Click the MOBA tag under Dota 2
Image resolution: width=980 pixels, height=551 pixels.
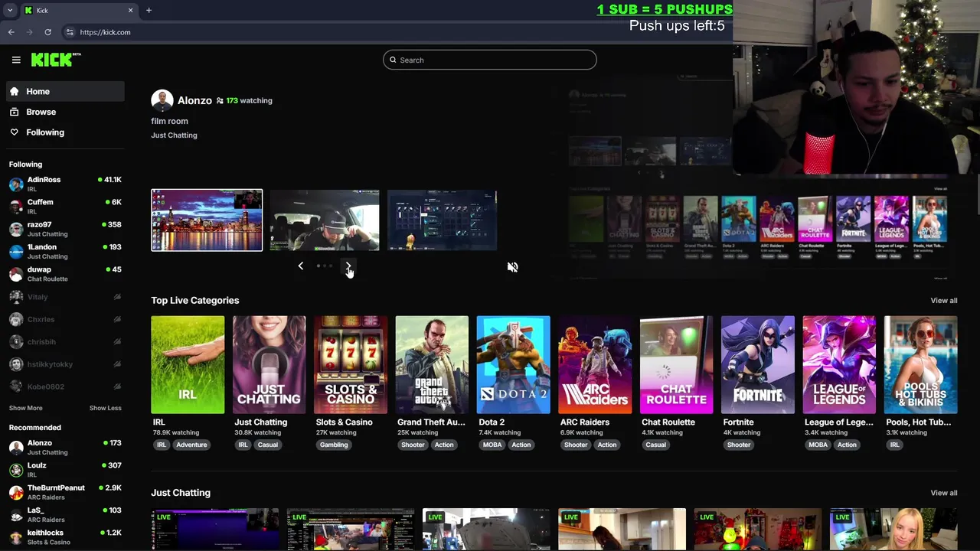click(x=492, y=445)
